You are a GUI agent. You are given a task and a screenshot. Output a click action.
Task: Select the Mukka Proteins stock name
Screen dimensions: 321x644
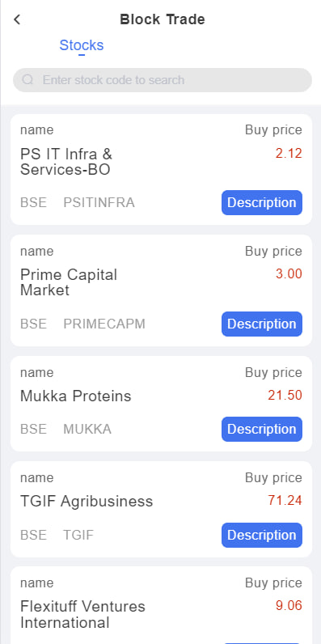click(75, 396)
